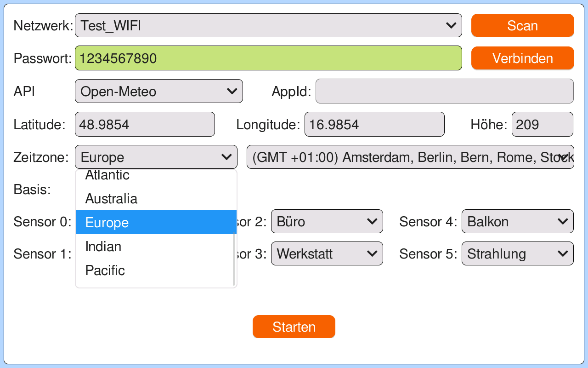This screenshot has height=368, width=588.
Task: Open Sensor 3 Werkstatt dropdown
Action: tap(327, 253)
